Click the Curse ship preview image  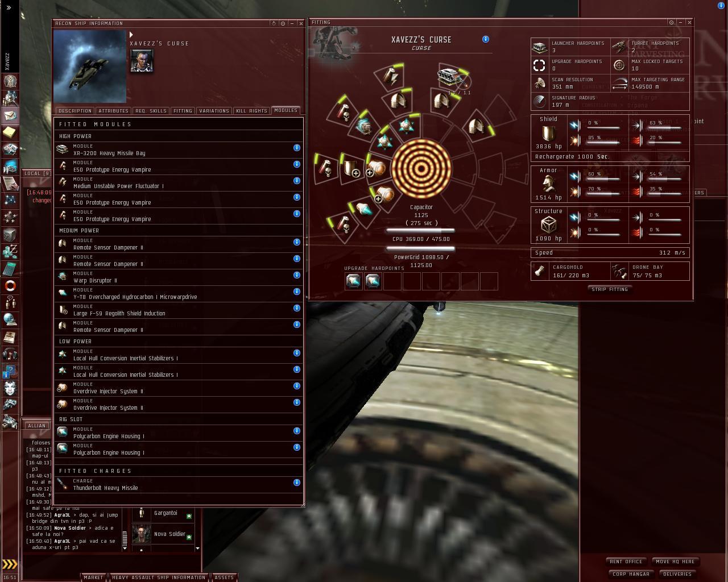[90, 66]
